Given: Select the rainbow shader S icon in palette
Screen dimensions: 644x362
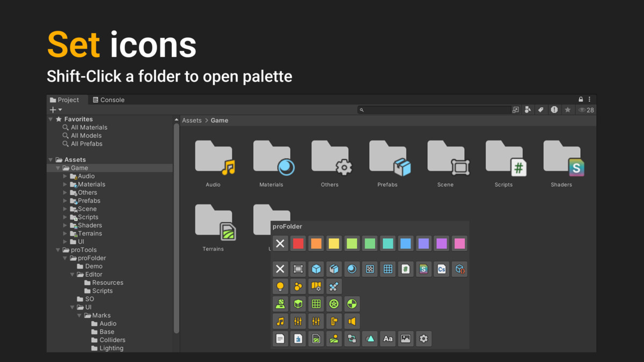Looking at the screenshot, I should [x=423, y=269].
